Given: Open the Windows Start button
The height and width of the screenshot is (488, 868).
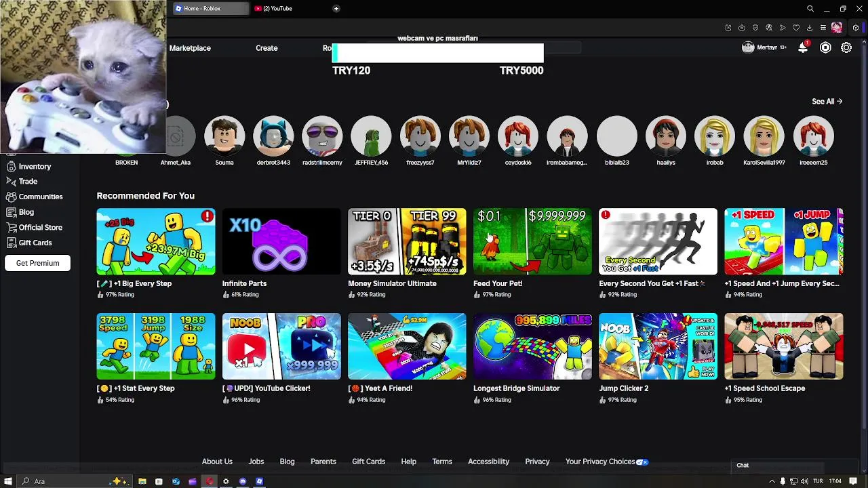Looking at the screenshot, I should (x=8, y=481).
